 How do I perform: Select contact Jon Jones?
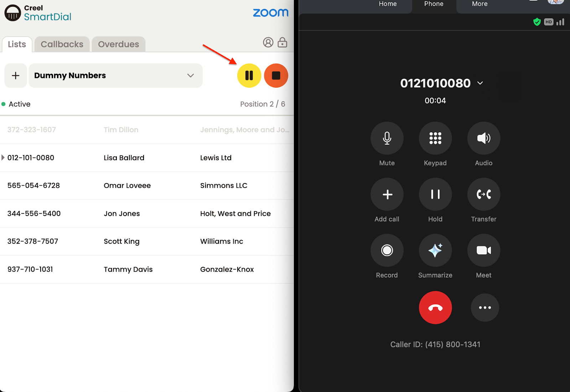point(122,213)
